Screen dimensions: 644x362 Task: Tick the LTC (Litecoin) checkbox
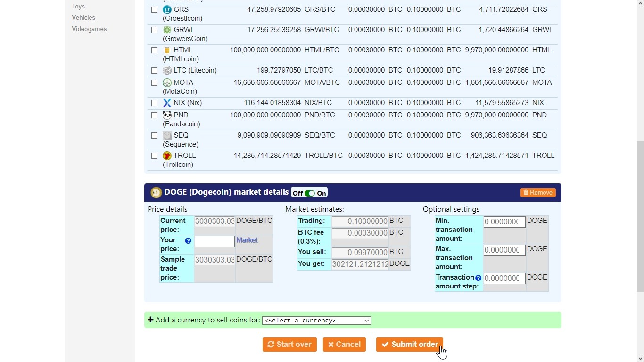(154, 70)
